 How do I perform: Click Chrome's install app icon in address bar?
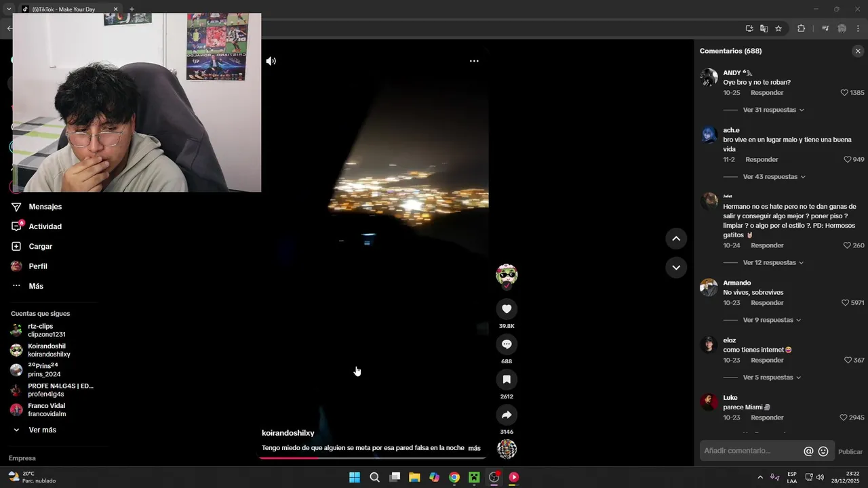coord(749,28)
